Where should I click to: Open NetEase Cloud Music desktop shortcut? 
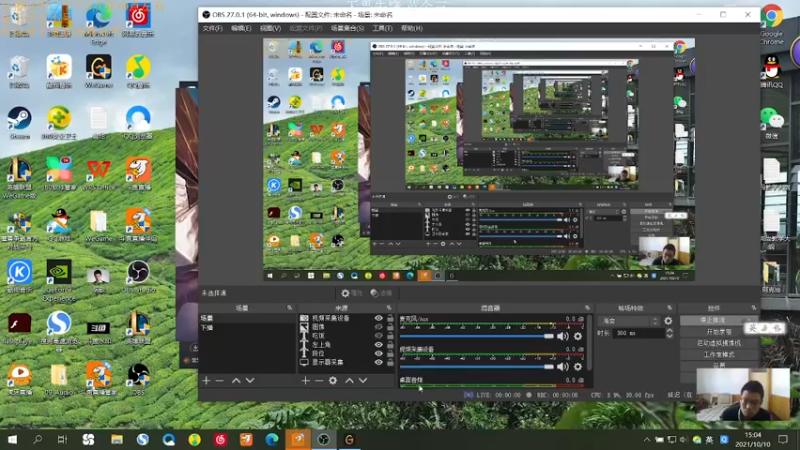click(138, 21)
